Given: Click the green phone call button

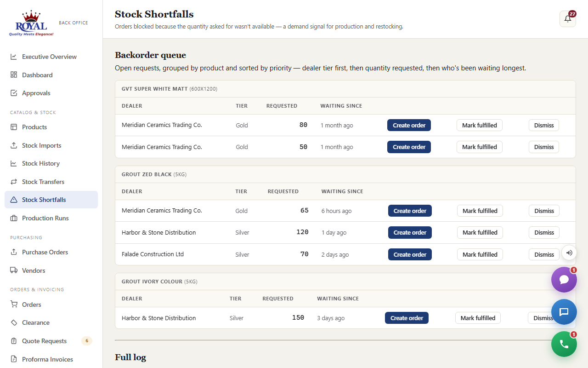Looking at the screenshot, I should click(564, 344).
